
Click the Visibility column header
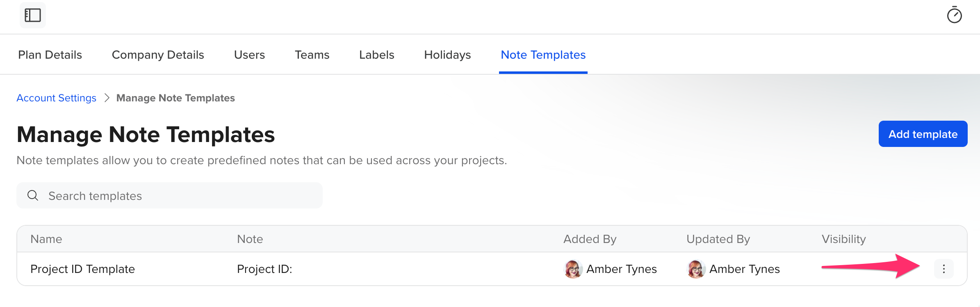[844, 239]
